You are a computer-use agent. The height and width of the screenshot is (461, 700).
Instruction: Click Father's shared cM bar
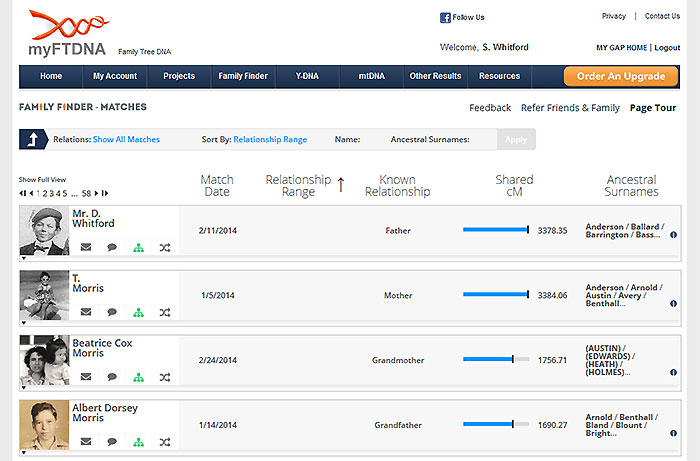(x=496, y=230)
